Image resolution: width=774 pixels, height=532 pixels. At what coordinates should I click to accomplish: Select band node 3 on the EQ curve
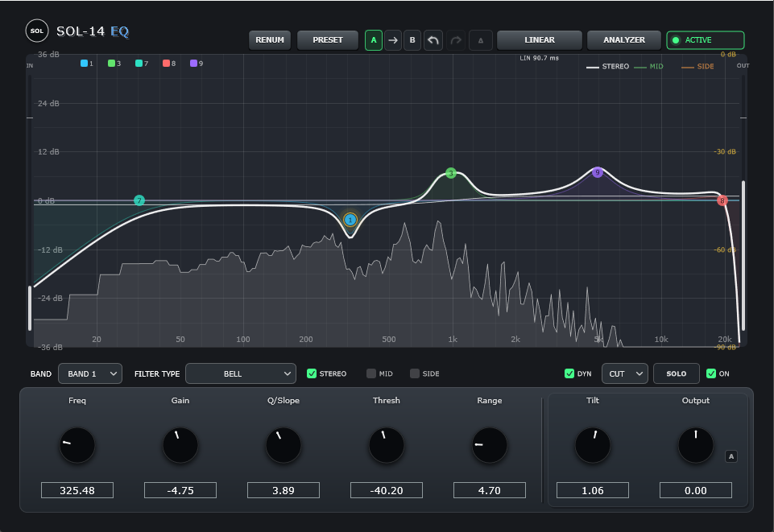[x=451, y=173]
